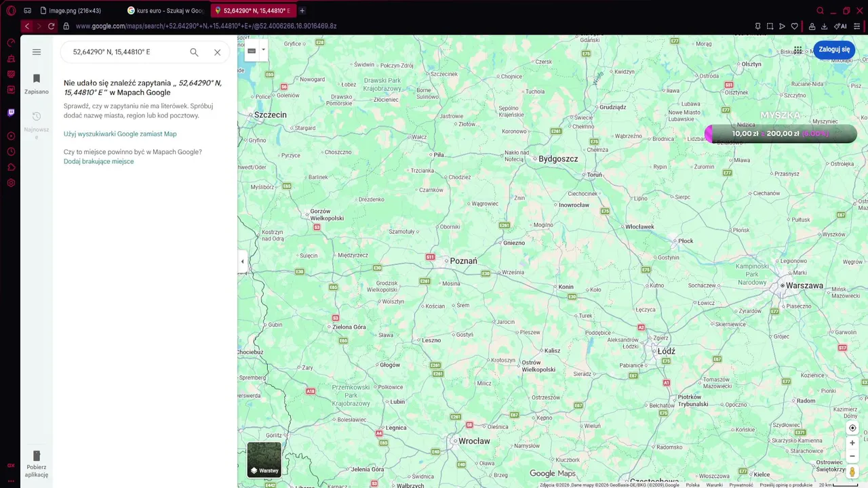Click the browser address bar URL
This screenshot has width=868, height=488.
206,26
